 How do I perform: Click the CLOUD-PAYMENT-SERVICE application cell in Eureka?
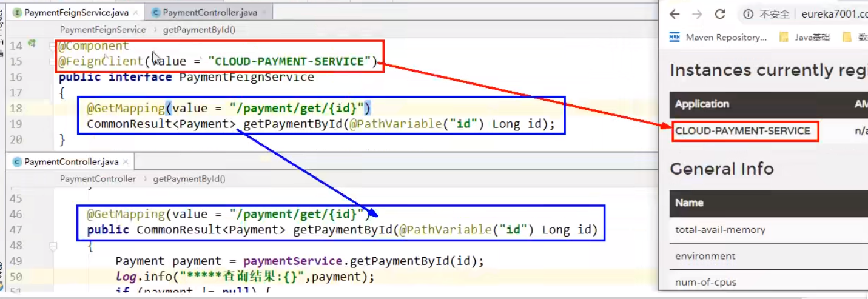[743, 130]
